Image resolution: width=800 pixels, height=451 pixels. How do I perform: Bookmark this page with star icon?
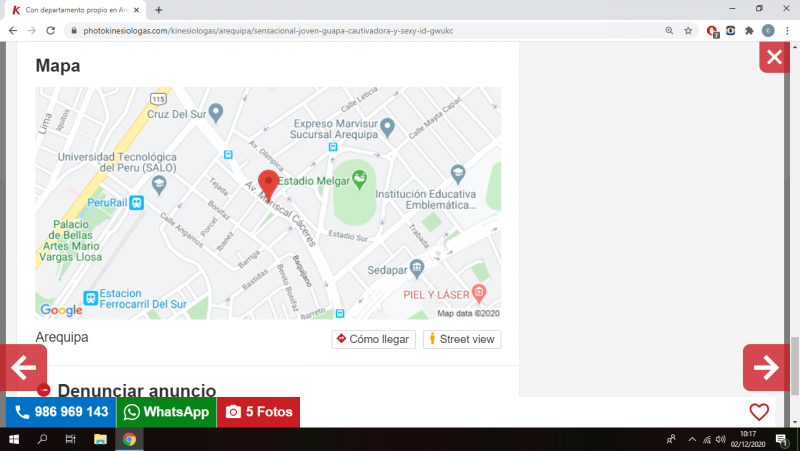point(688,31)
